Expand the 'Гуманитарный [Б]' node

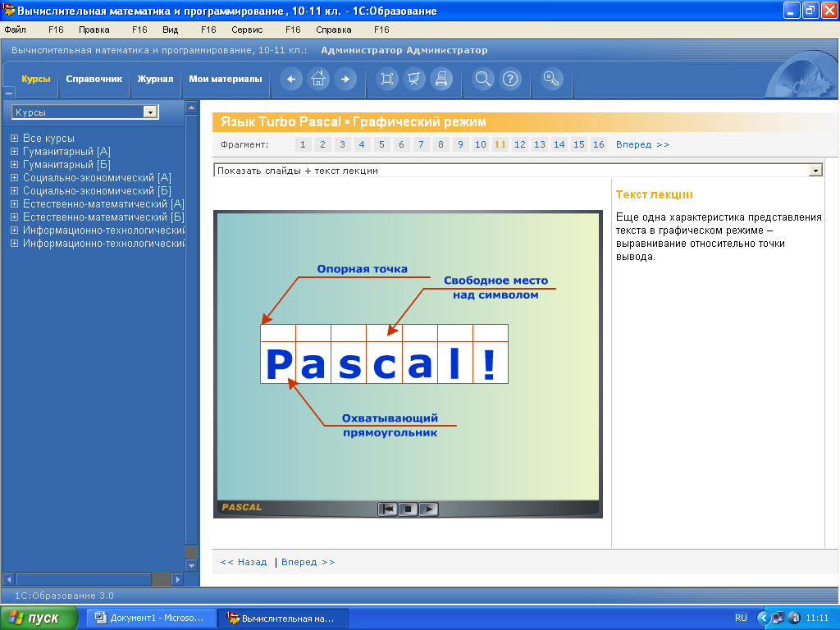(x=15, y=164)
